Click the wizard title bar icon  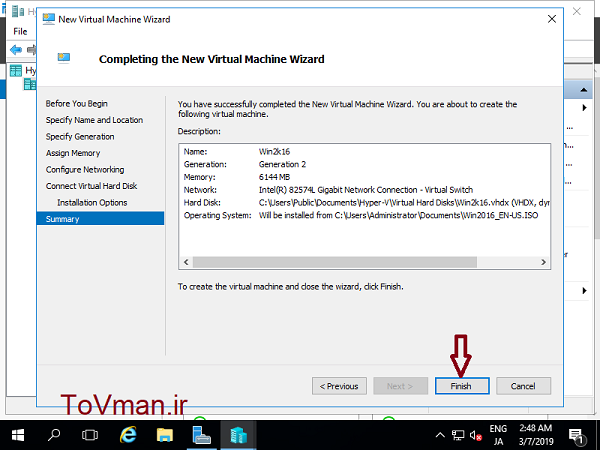pyautogui.click(x=49, y=19)
